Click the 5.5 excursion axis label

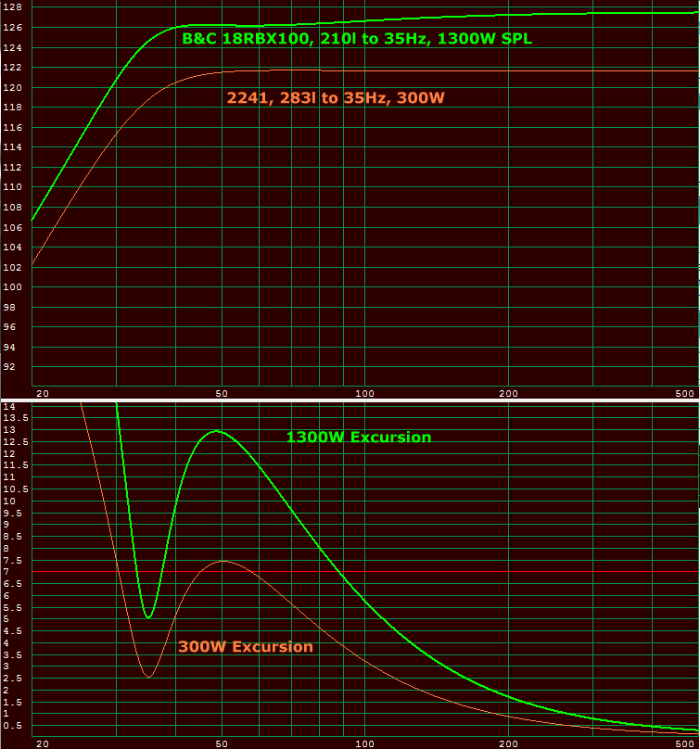(12, 608)
